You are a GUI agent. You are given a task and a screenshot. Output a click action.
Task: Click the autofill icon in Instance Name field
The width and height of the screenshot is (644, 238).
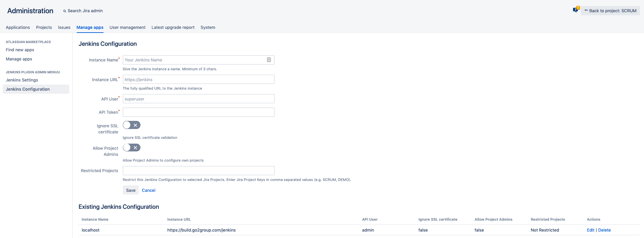(269, 60)
